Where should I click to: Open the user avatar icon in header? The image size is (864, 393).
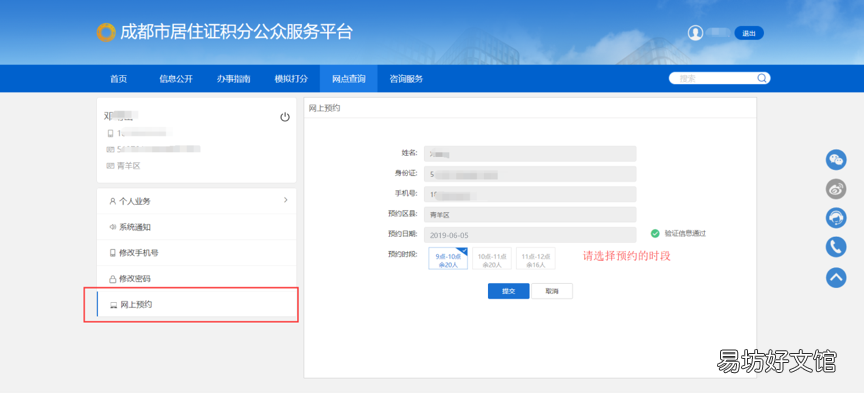click(695, 33)
